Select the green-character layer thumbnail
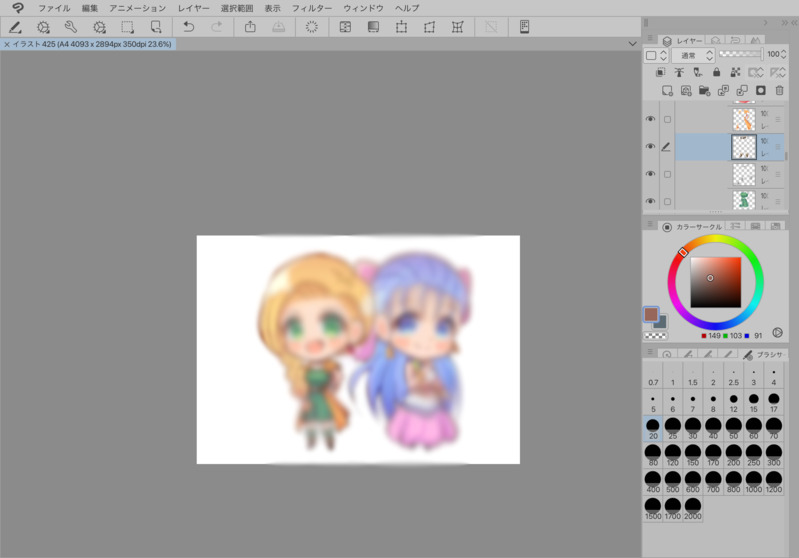The image size is (799, 558). (743, 200)
